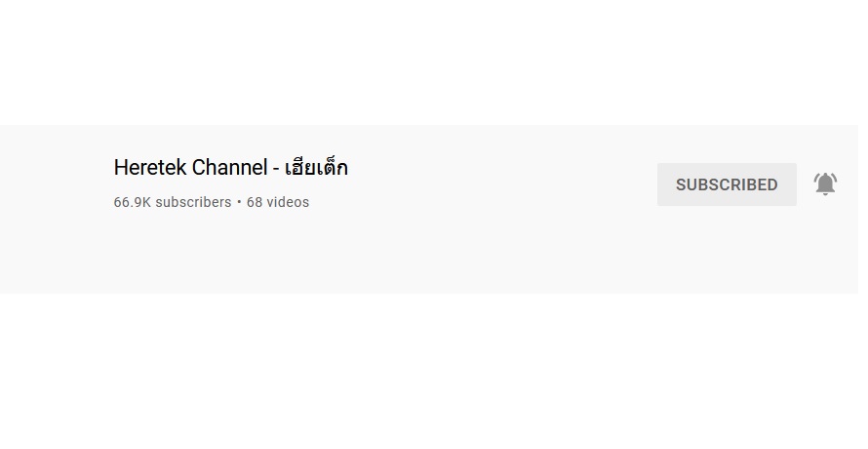Click the SUBSCRIBED button
This screenshot has width=868, height=449.
click(x=727, y=184)
